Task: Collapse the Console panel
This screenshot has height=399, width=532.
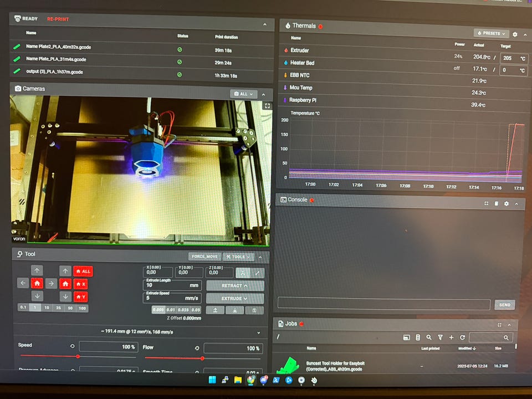Action: (516, 204)
